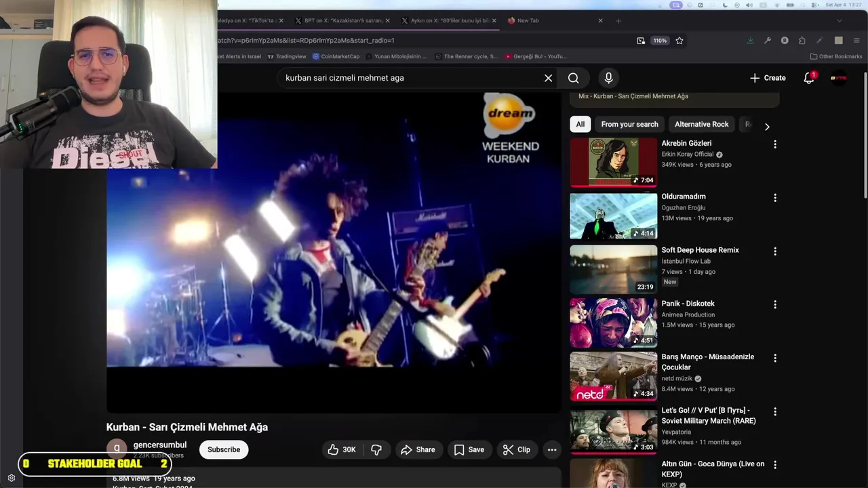This screenshot has width=868, height=488.
Task: Open the Panik - Diskotek thumbnail
Action: click(x=614, y=323)
